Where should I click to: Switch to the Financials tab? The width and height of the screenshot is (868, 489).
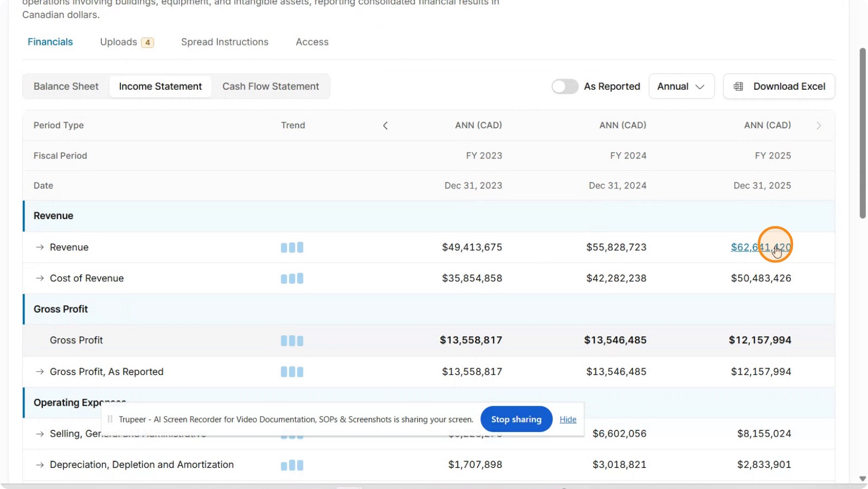[x=50, y=42]
